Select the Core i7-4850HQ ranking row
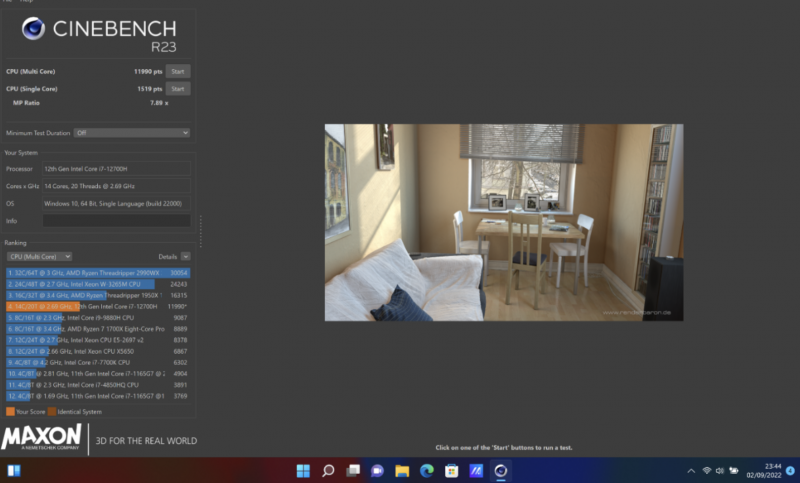The image size is (800, 483). click(98, 385)
